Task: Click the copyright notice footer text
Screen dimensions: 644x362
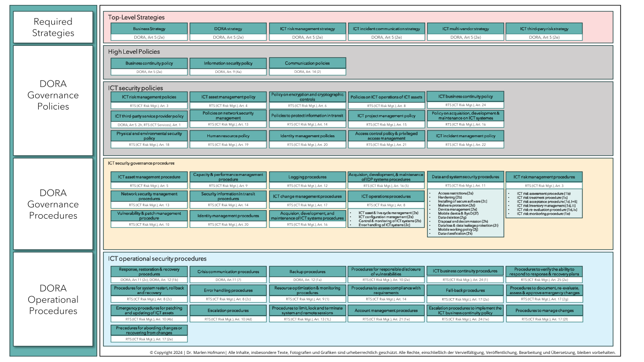Action: pyautogui.click(x=382, y=352)
